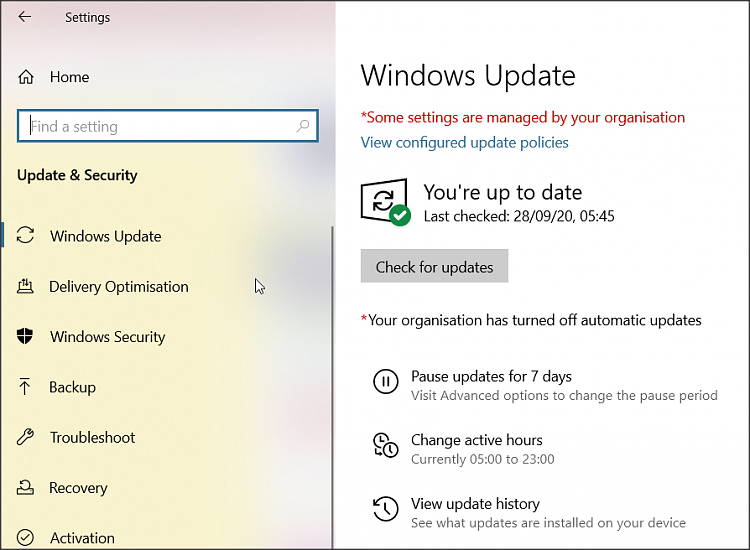
Task: Open View update history option
Action: point(475,504)
